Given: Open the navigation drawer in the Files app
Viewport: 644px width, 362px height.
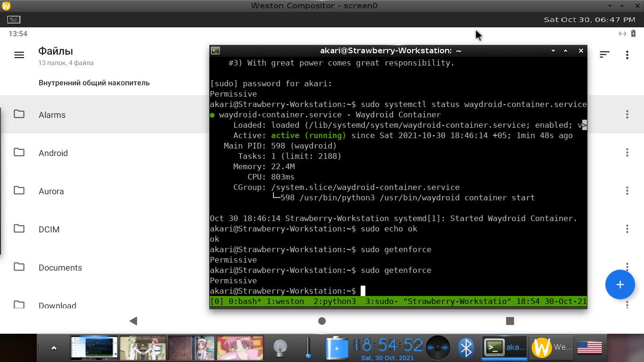Looking at the screenshot, I should (19, 55).
